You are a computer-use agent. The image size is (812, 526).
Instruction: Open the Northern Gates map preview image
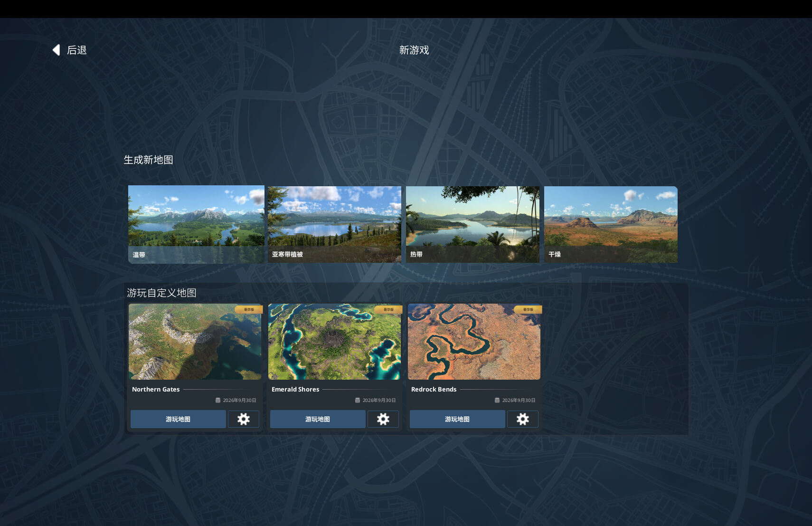[195, 342]
